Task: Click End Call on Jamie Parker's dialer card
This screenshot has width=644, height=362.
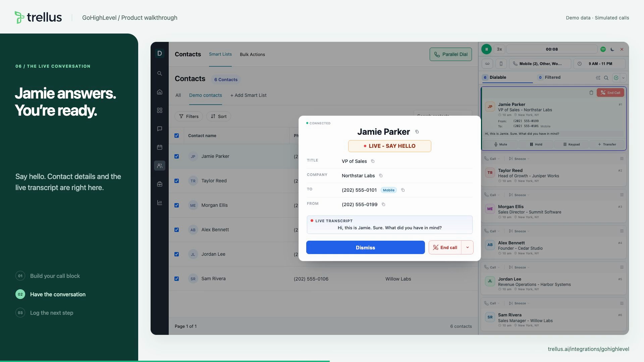Action: pos(610,93)
